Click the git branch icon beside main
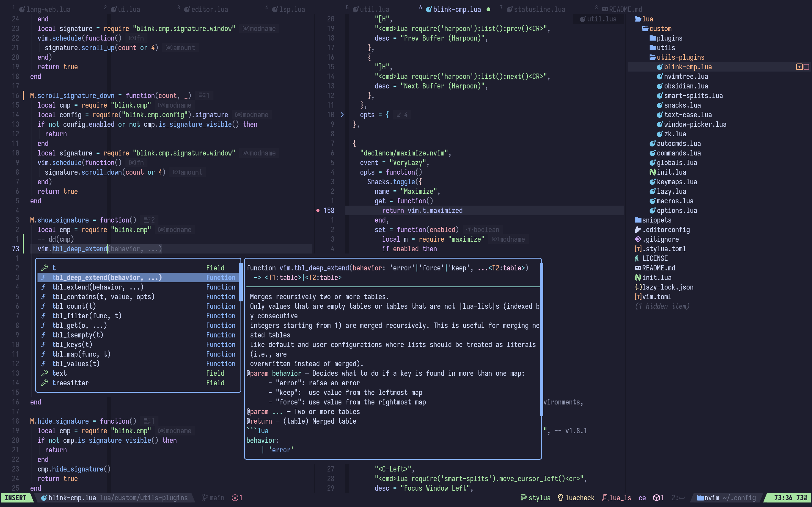Screen dimensions: 812x507 (x=205, y=498)
